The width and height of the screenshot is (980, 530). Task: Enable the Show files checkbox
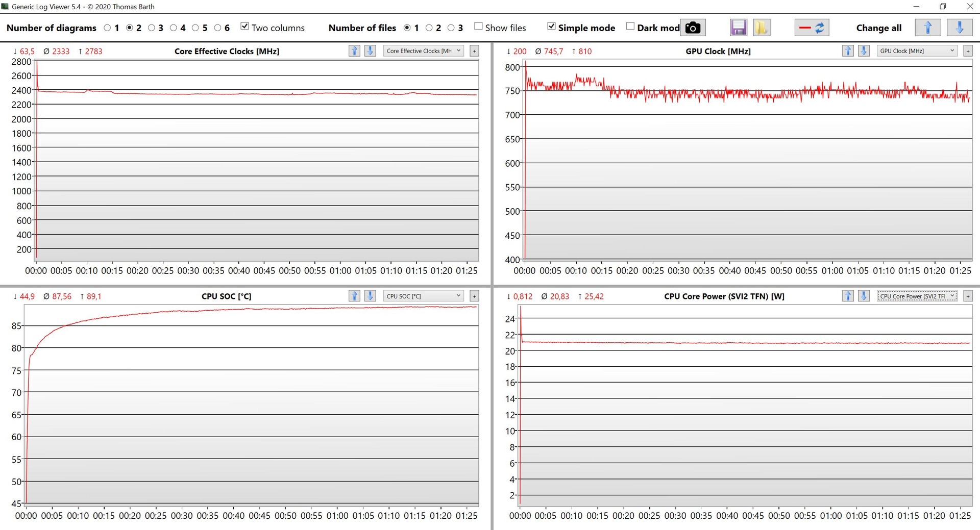tap(478, 27)
